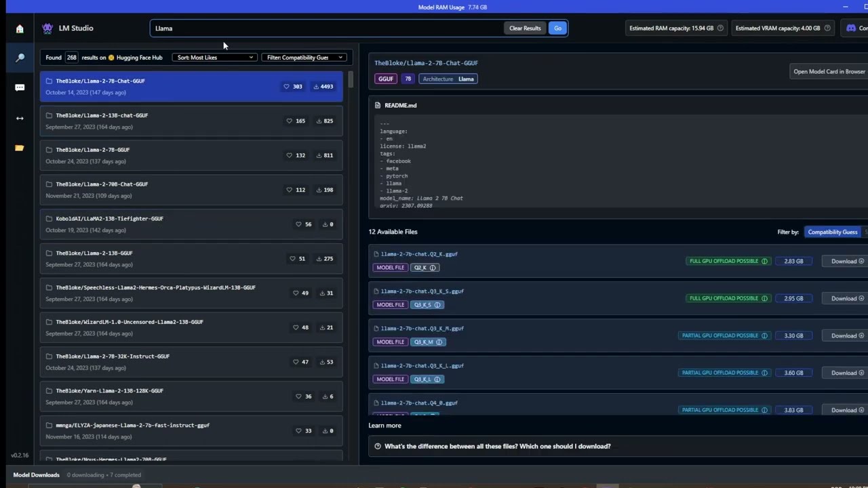Click the heart likes icon on Llama-2-7B-Chat-GGUF
Viewport: 868px width, 488px height.
(286, 87)
